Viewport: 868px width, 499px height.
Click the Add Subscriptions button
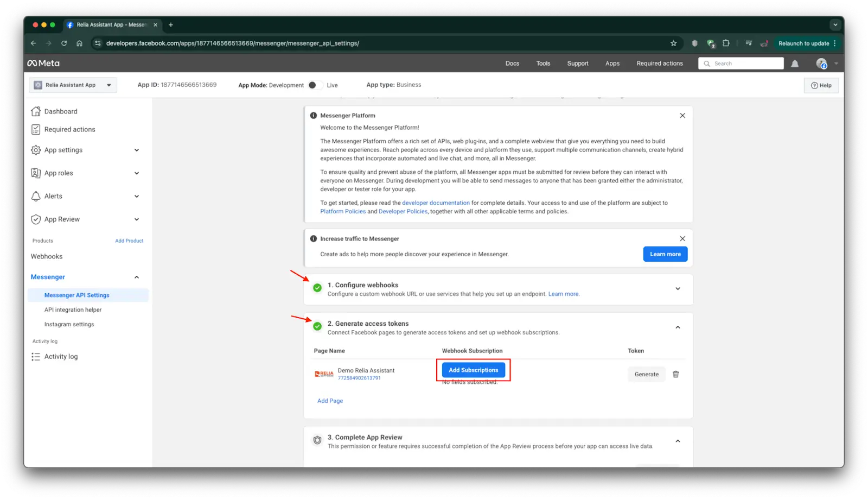tap(473, 370)
